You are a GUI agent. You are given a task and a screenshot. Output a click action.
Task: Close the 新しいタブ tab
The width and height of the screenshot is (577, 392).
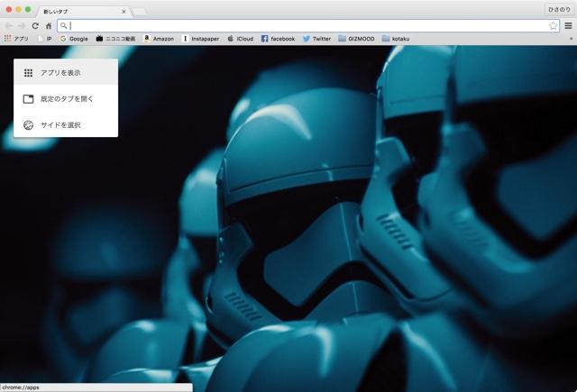(x=124, y=12)
